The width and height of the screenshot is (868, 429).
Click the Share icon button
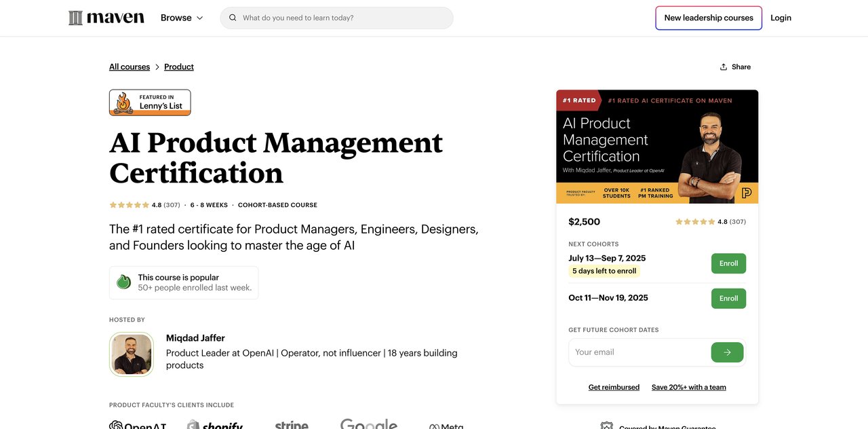(735, 67)
